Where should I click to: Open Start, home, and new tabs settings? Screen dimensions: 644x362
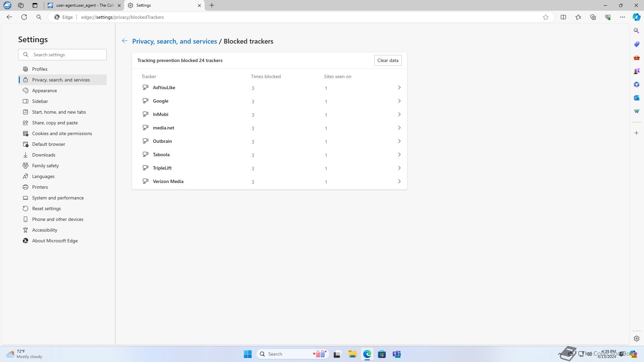[x=62, y=112]
